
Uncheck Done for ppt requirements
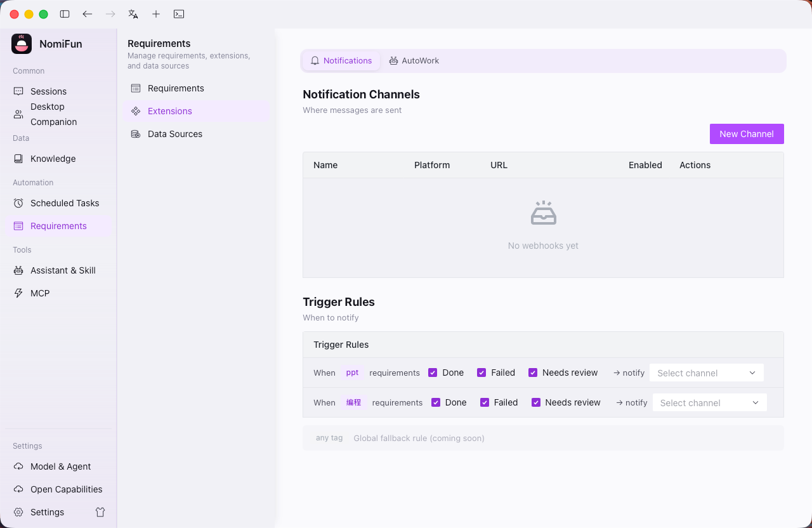click(x=433, y=373)
